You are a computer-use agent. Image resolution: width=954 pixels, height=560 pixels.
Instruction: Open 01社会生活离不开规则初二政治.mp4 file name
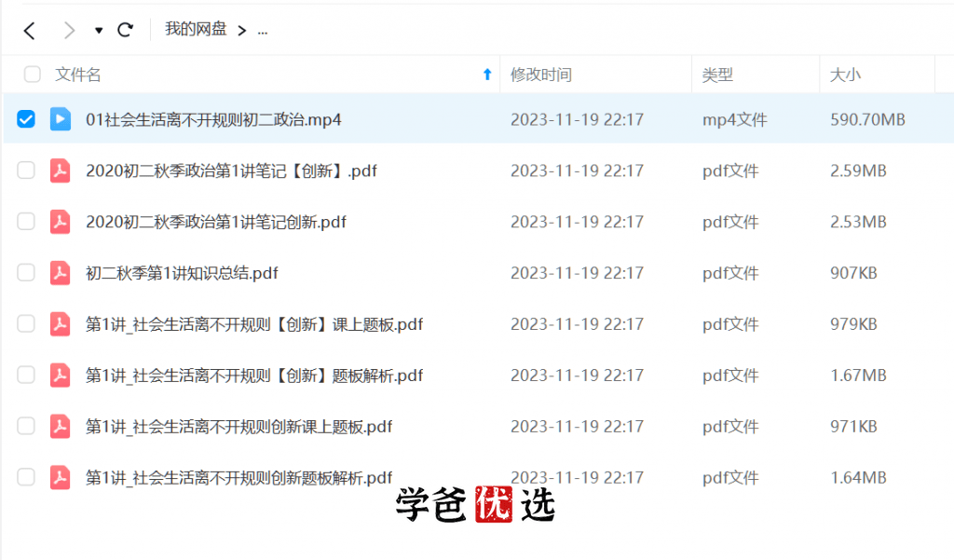(x=213, y=119)
